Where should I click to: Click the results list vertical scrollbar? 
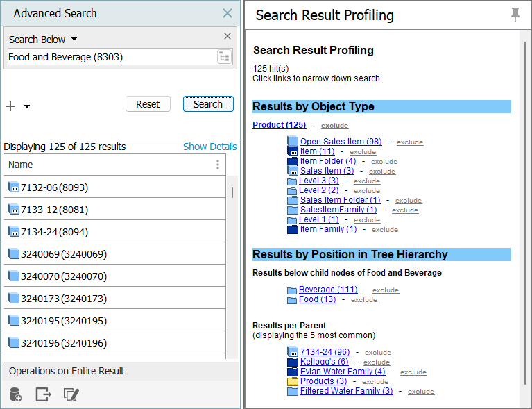pos(232,192)
